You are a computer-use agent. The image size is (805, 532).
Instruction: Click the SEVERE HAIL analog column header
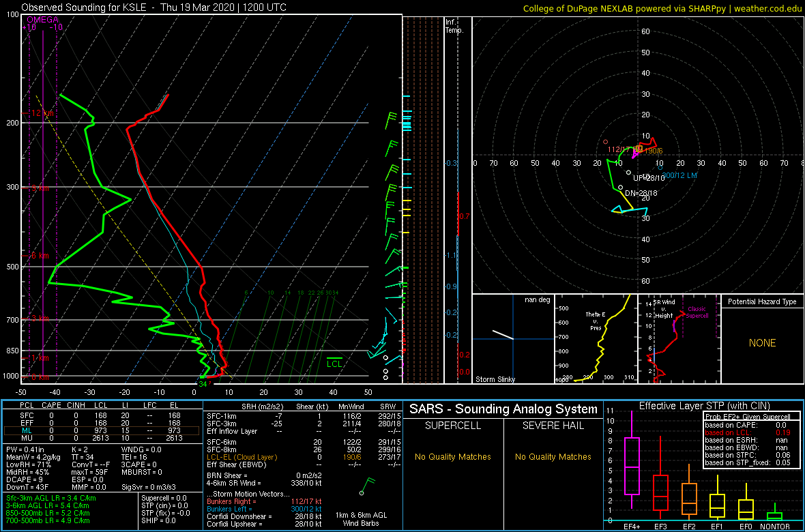coord(554,426)
